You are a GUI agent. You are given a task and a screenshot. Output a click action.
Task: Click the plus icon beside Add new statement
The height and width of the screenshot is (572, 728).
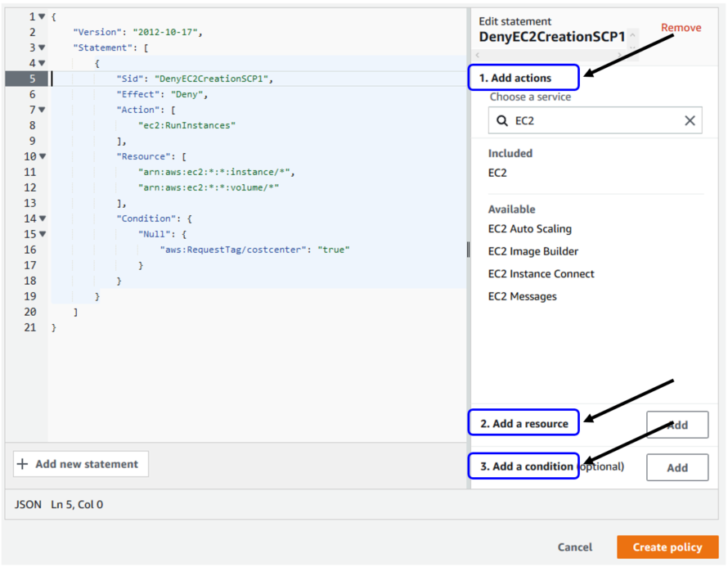click(x=22, y=463)
